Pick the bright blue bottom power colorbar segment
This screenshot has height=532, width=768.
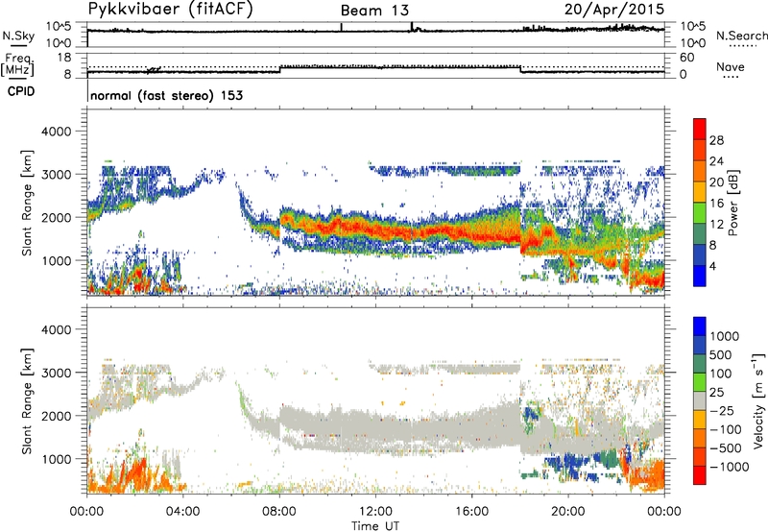(700, 276)
